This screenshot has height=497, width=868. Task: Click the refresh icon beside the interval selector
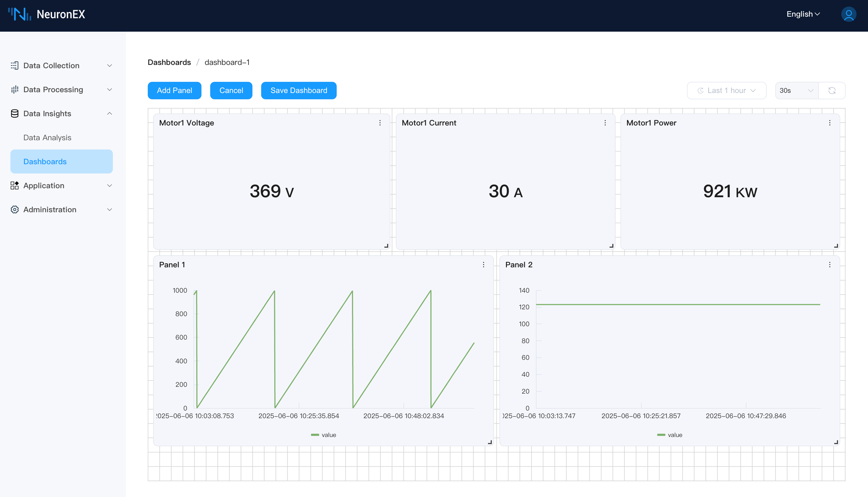pyautogui.click(x=832, y=91)
